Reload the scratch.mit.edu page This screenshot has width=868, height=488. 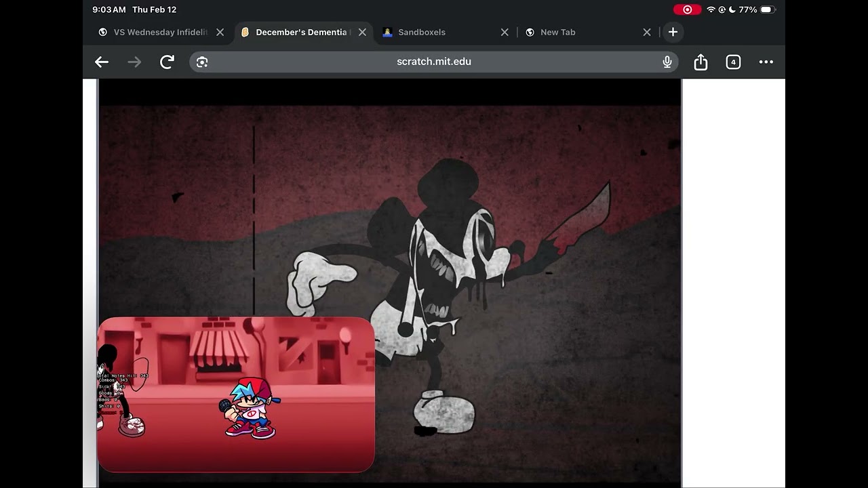(167, 62)
